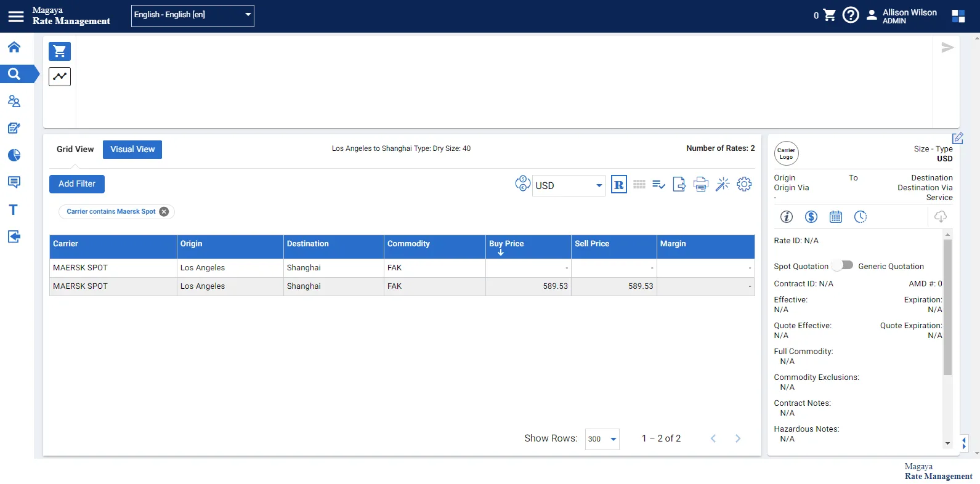Remove the Carrier contains Maersk Spot filter
The height and width of the screenshot is (484, 980).
tap(164, 212)
